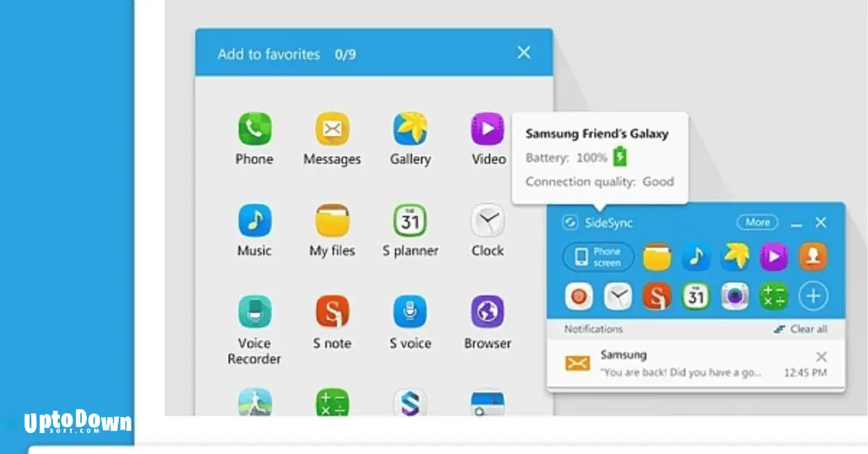Dismiss the Samsung notification

(x=821, y=356)
